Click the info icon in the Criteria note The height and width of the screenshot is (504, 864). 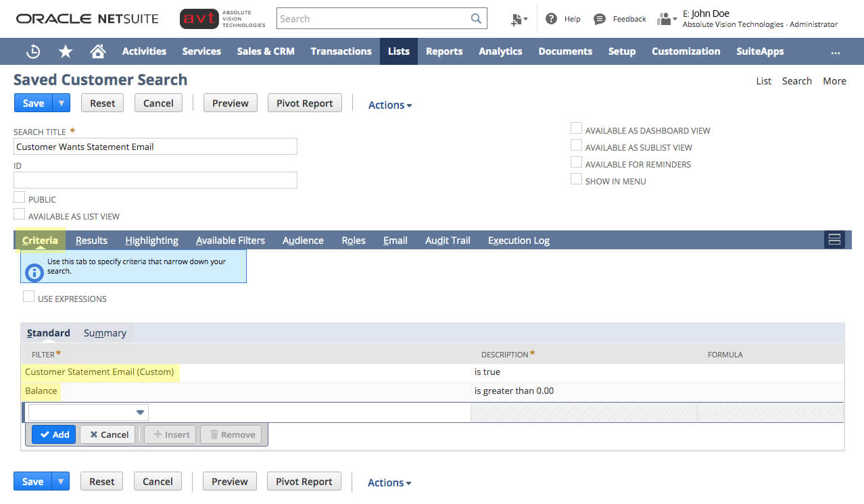point(34,273)
